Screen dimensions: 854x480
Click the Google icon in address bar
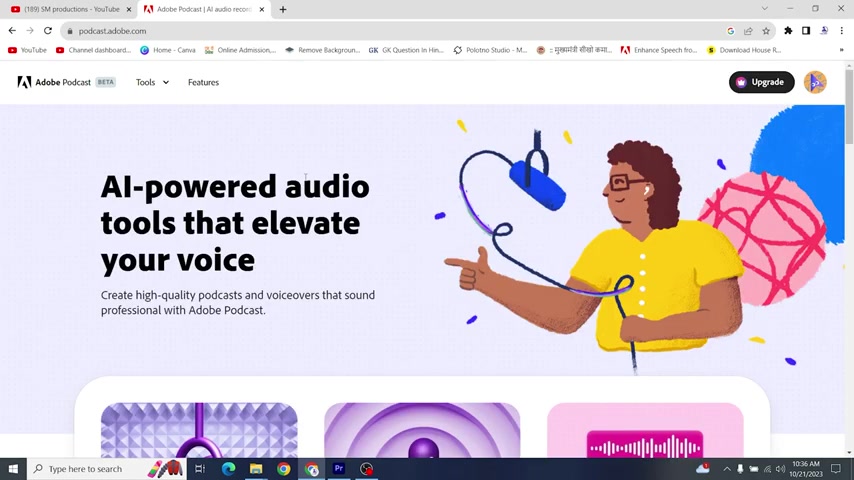[730, 31]
